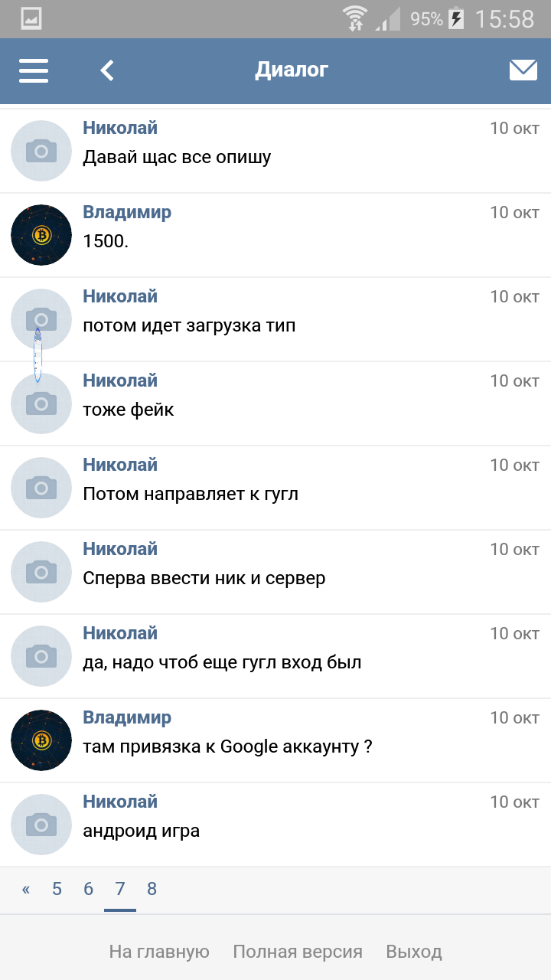This screenshot has width=551, height=980.
Task: Switch to page 6 of dialog
Action: coord(88,889)
